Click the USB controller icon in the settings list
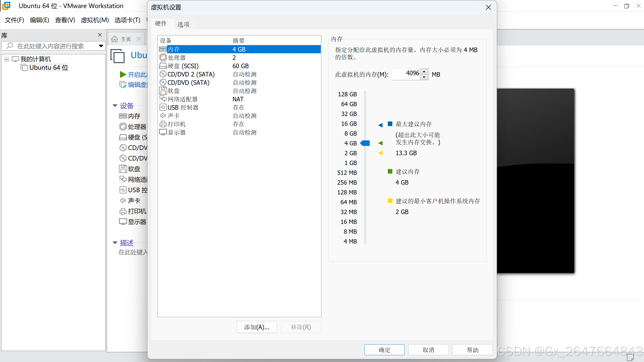644x362 pixels. coord(163,107)
